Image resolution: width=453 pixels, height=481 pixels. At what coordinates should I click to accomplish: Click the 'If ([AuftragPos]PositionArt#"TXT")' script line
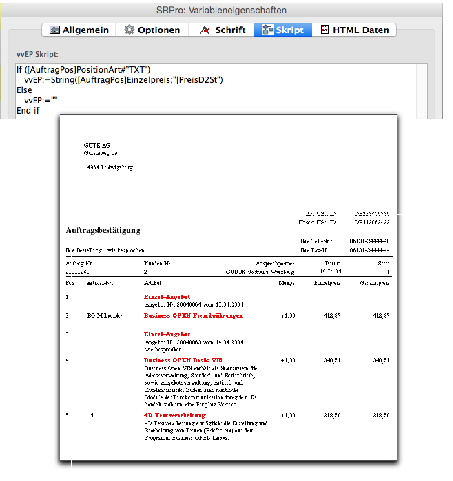click(83, 70)
